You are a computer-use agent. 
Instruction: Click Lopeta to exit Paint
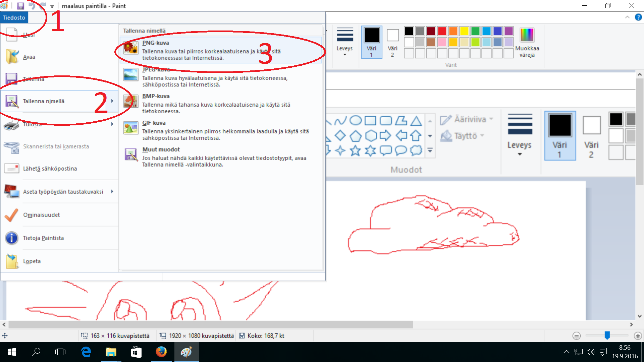point(32,261)
